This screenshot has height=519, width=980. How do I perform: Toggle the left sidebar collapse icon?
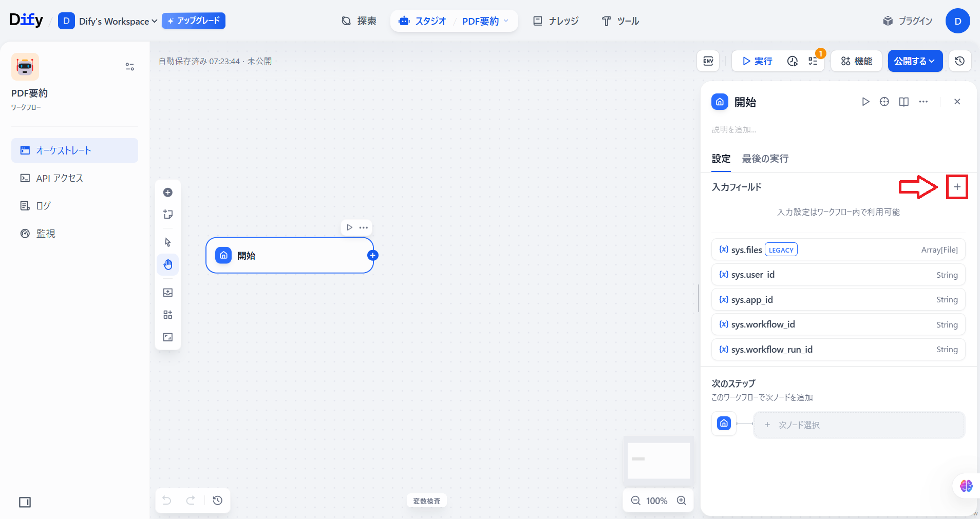25,502
